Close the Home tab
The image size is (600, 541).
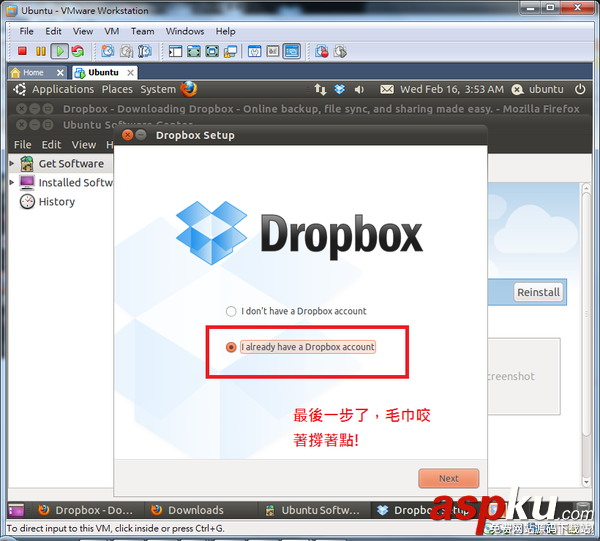pyautogui.click(x=60, y=72)
